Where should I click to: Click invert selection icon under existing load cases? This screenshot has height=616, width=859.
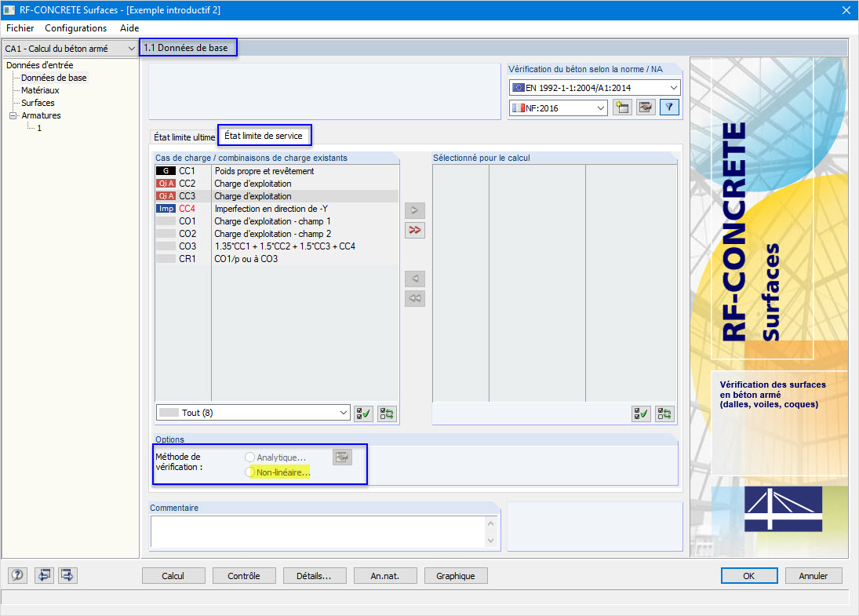[x=387, y=414]
